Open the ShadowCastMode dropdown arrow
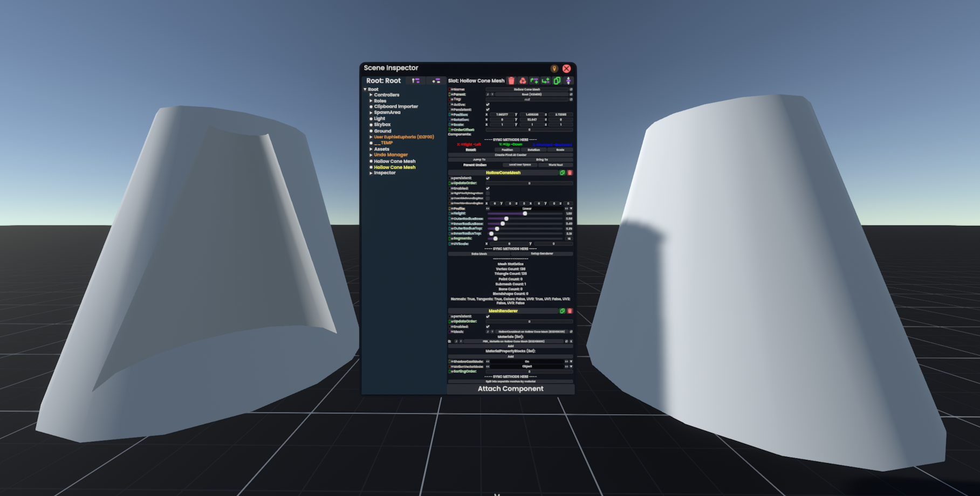 pyautogui.click(x=571, y=362)
